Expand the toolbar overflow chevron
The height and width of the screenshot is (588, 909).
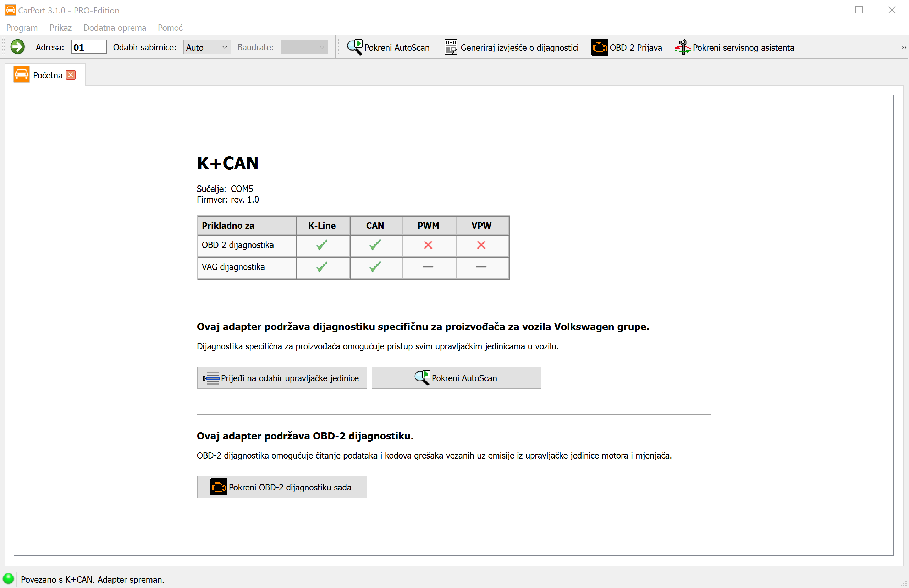[903, 48]
